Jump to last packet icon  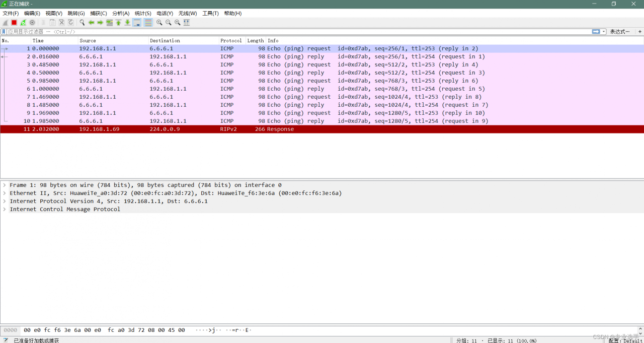pos(127,23)
